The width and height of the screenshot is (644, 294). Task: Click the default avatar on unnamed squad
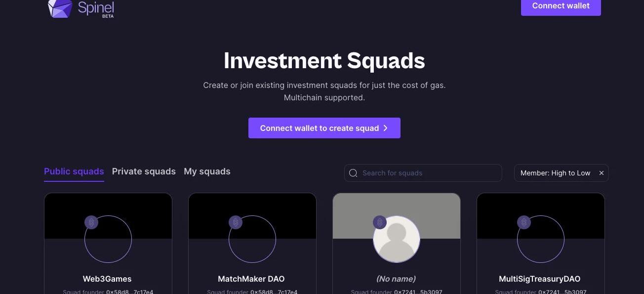coord(397,239)
